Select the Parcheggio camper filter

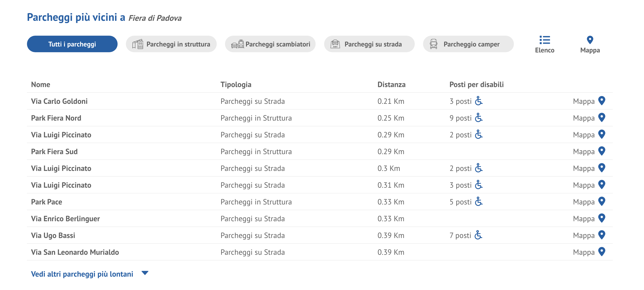pyautogui.click(x=468, y=44)
